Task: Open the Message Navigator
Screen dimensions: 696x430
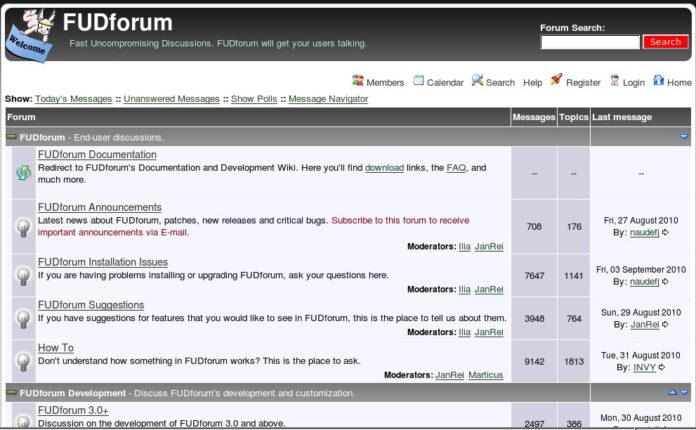Action: [328, 99]
